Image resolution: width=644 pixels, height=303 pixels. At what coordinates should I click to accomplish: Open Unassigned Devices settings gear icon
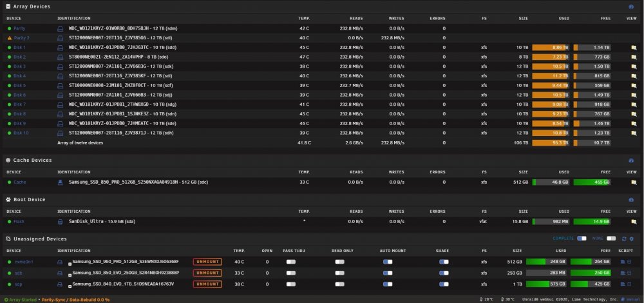pos(632,239)
